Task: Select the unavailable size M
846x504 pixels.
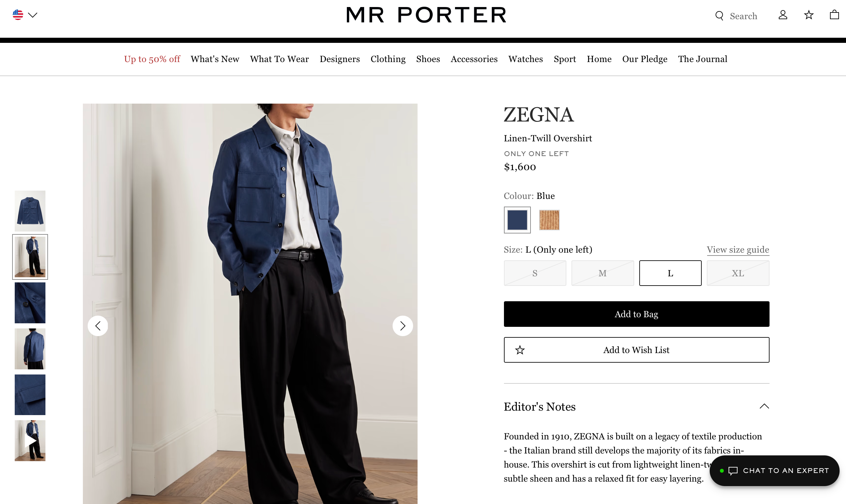Action: (603, 273)
